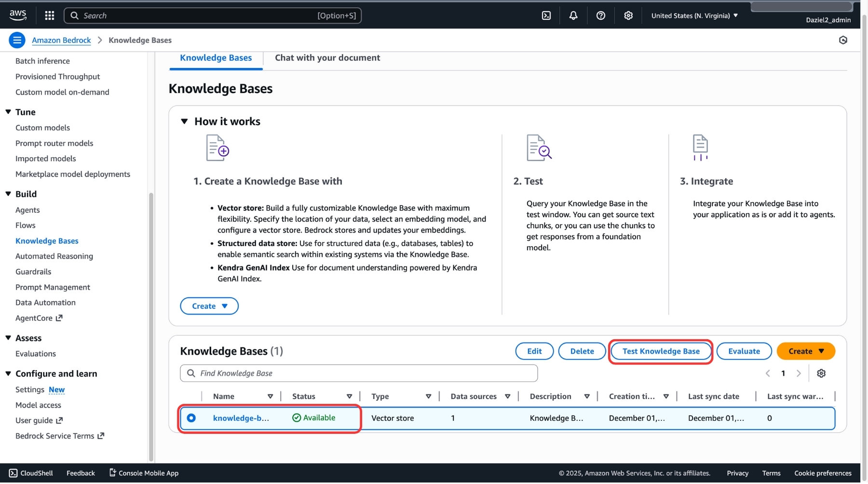This screenshot has width=868, height=484.
Task: Open the United States (N. Virginia) region dropdown
Action: (x=694, y=15)
